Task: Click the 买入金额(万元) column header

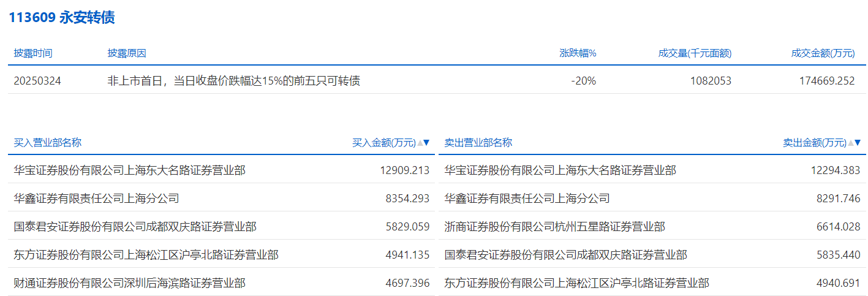Action: click(x=383, y=143)
